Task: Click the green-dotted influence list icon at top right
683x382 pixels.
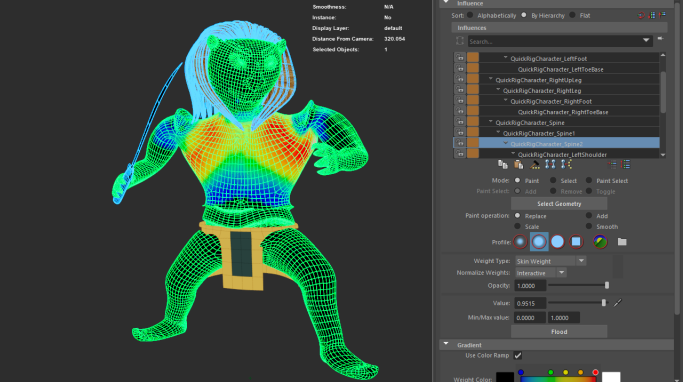Action: coord(652,15)
